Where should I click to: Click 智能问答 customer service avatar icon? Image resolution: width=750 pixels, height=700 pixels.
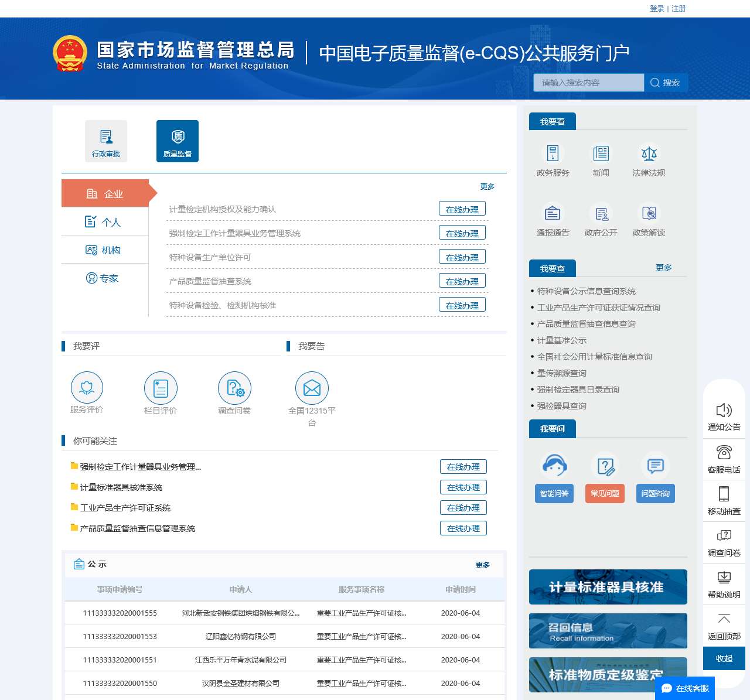(x=554, y=466)
